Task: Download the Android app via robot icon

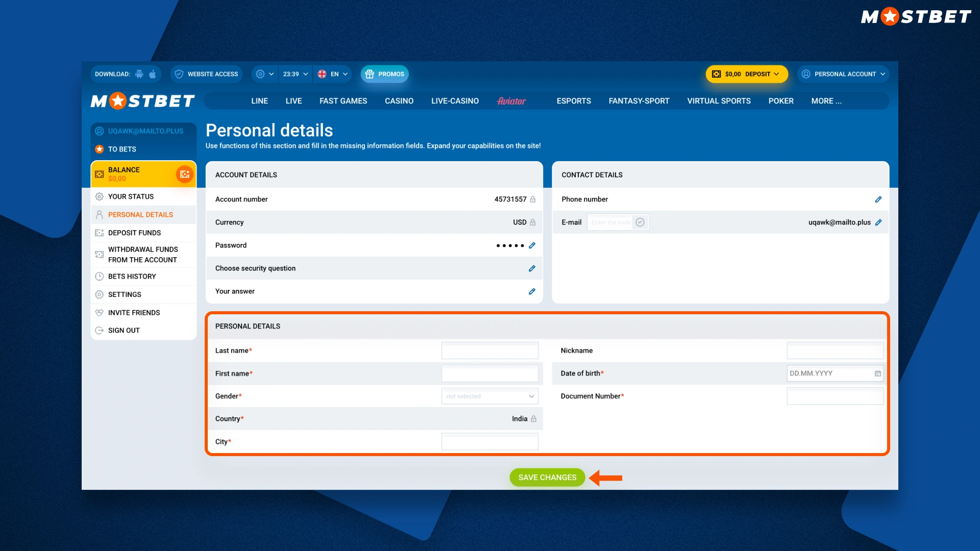Action: [x=139, y=74]
